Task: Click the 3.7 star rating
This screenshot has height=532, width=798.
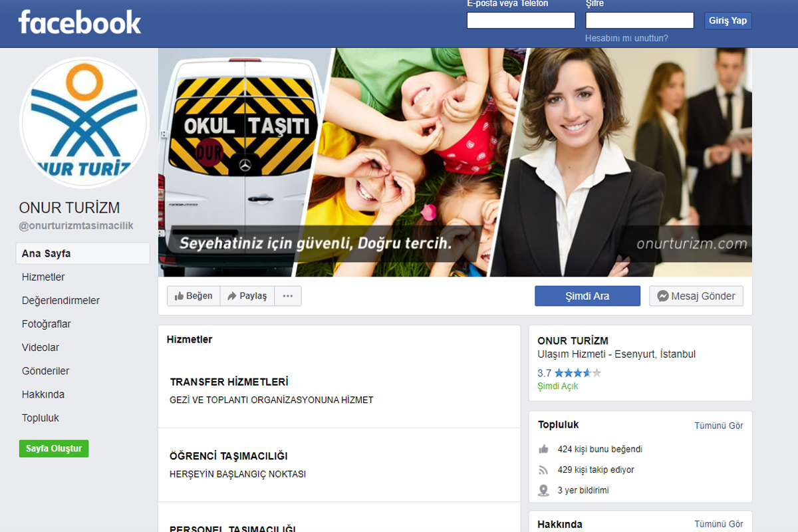Action: [x=569, y=373]
